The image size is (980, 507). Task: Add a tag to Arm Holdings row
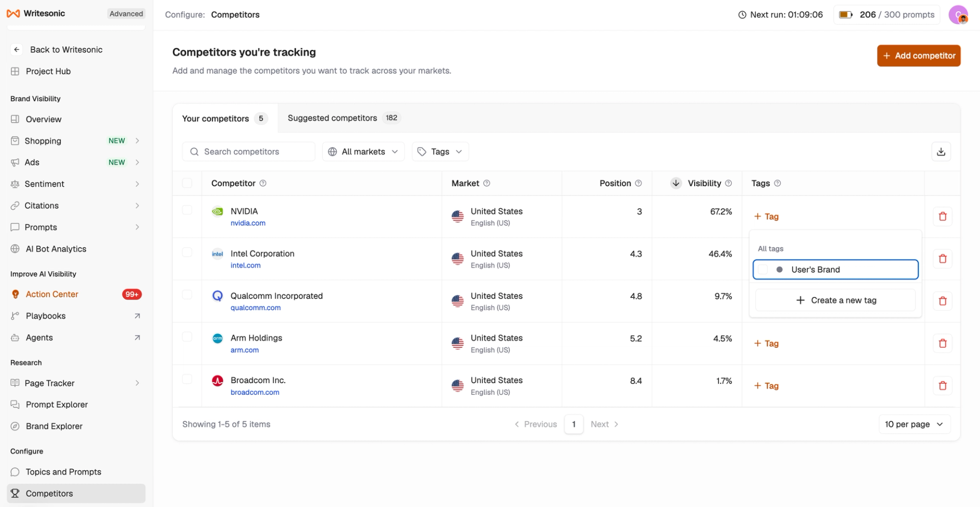click(x=766, y=343)
